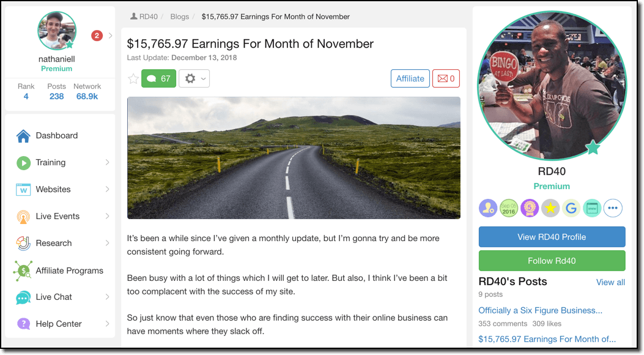Click the View RD40 Profile button

coord(552,237)
